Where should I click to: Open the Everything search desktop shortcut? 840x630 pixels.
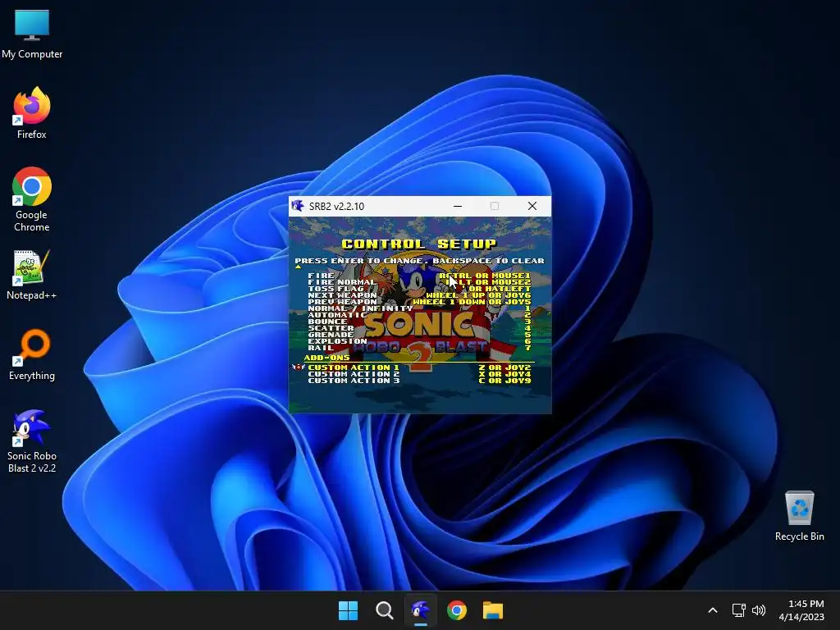[32, 354]
